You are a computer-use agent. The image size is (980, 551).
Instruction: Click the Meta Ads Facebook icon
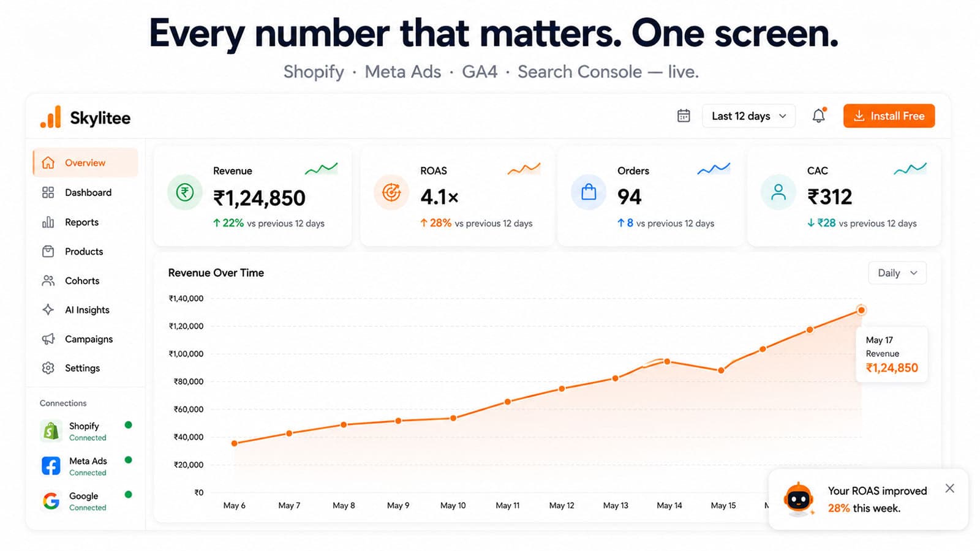tap(51, 466)
